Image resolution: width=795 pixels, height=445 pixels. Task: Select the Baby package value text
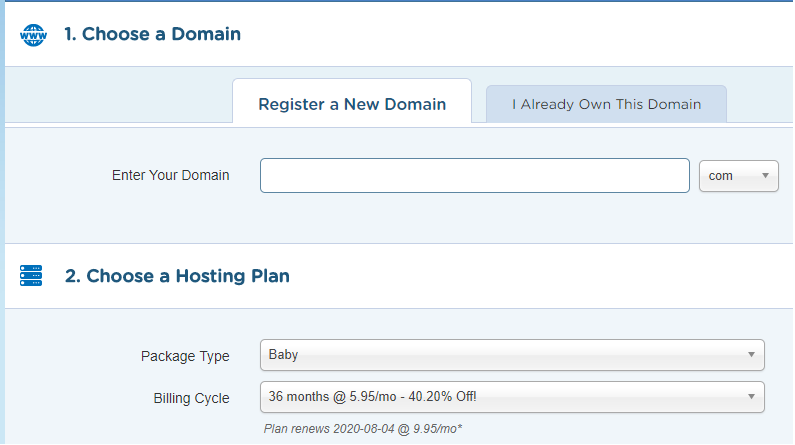pos(283,355)
